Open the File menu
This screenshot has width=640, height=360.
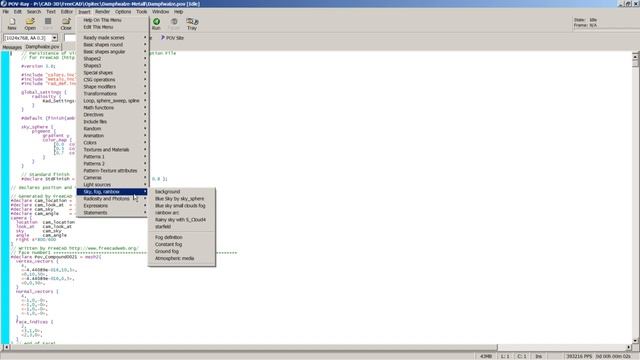6,12
